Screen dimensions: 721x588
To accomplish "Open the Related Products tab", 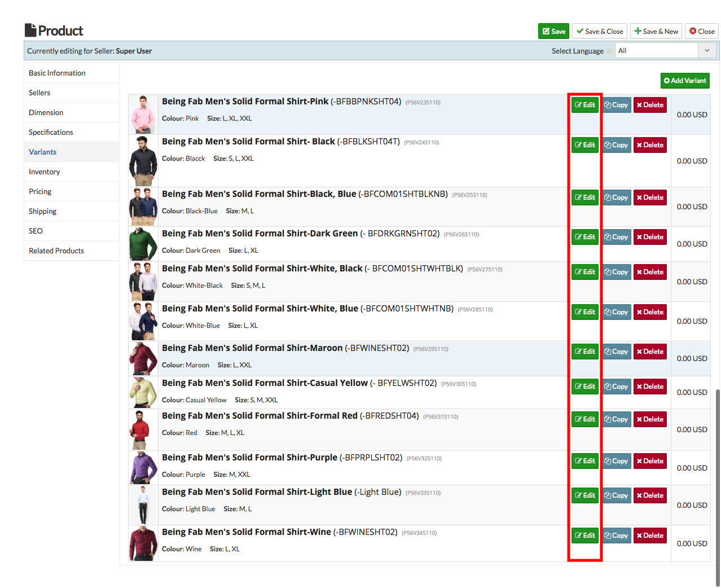I will pos(72,251).
